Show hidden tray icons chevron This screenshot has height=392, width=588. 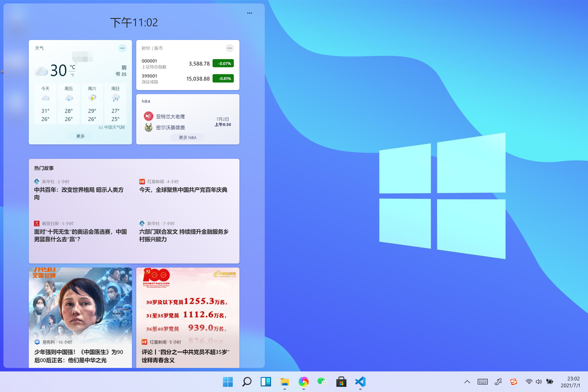pyautogui.click(x=467, y=382)
